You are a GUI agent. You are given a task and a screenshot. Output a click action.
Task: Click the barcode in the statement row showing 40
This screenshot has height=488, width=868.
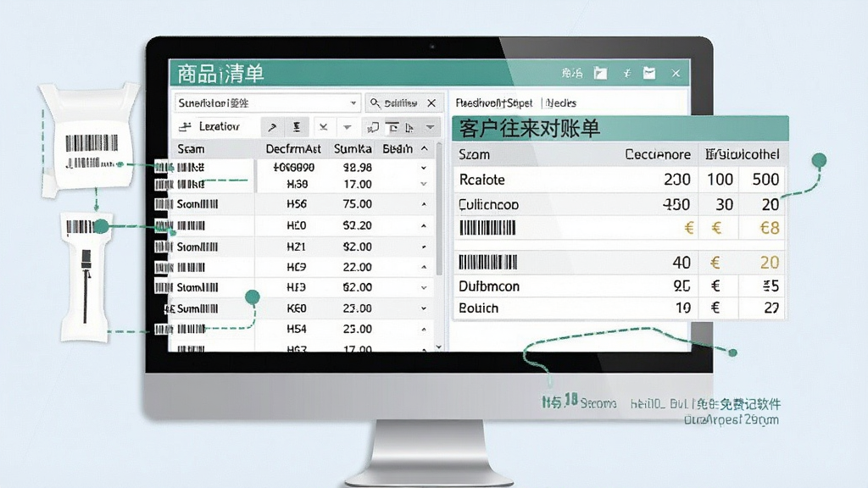pyautogui.click(x=487, y=263)
